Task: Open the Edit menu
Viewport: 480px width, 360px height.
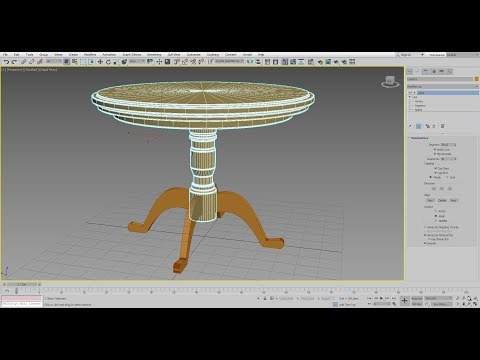Action: (x=17, y=54)
